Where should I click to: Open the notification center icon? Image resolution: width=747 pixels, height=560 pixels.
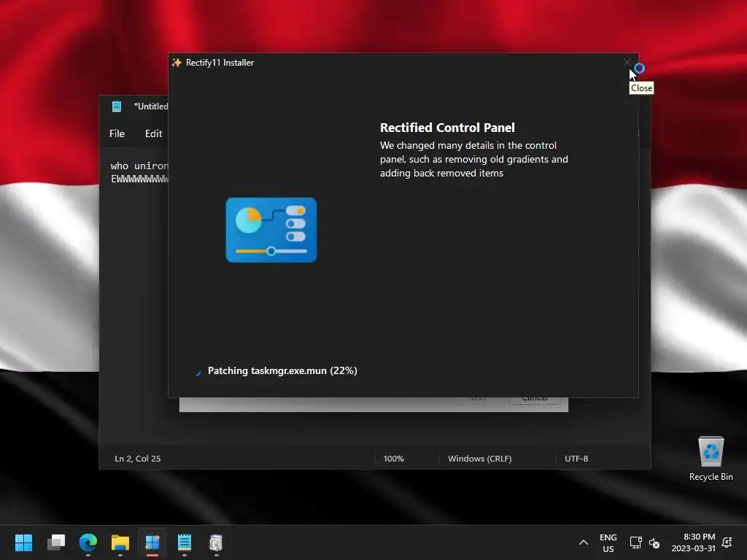[727, 542]
